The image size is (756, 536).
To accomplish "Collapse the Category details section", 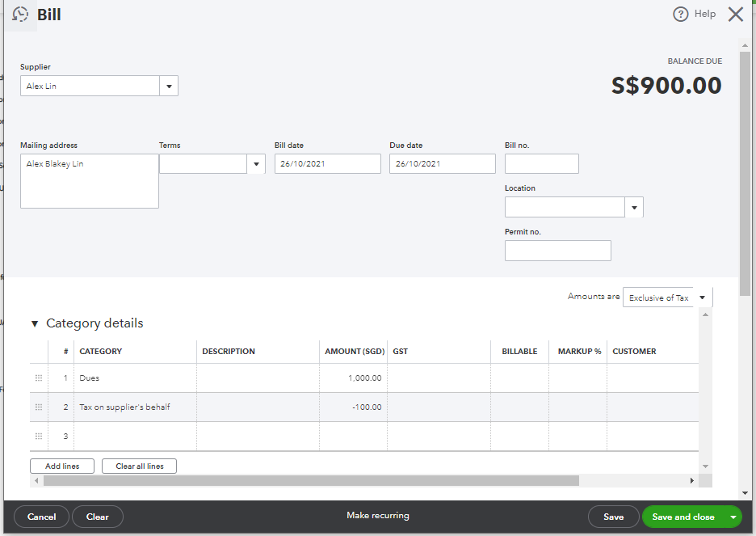I will (x=33, y=323).
